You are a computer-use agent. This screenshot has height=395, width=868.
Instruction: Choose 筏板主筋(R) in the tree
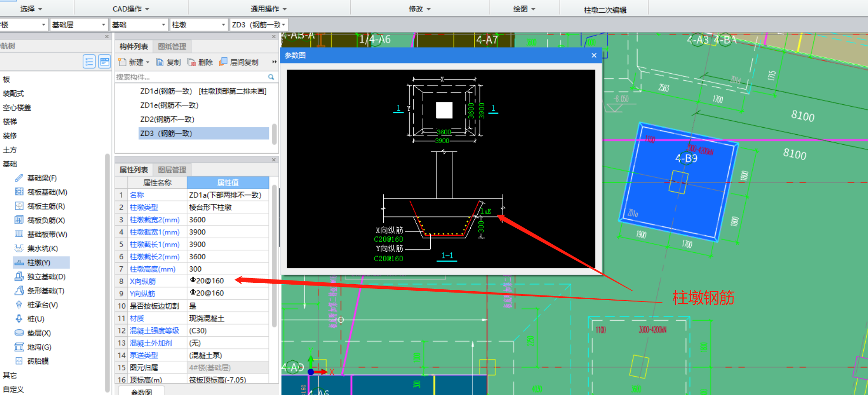[40, 206]
